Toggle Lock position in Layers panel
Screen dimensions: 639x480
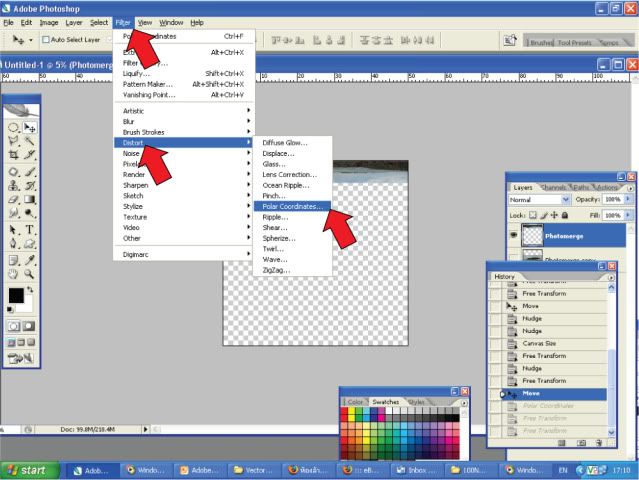pos(554,215)
